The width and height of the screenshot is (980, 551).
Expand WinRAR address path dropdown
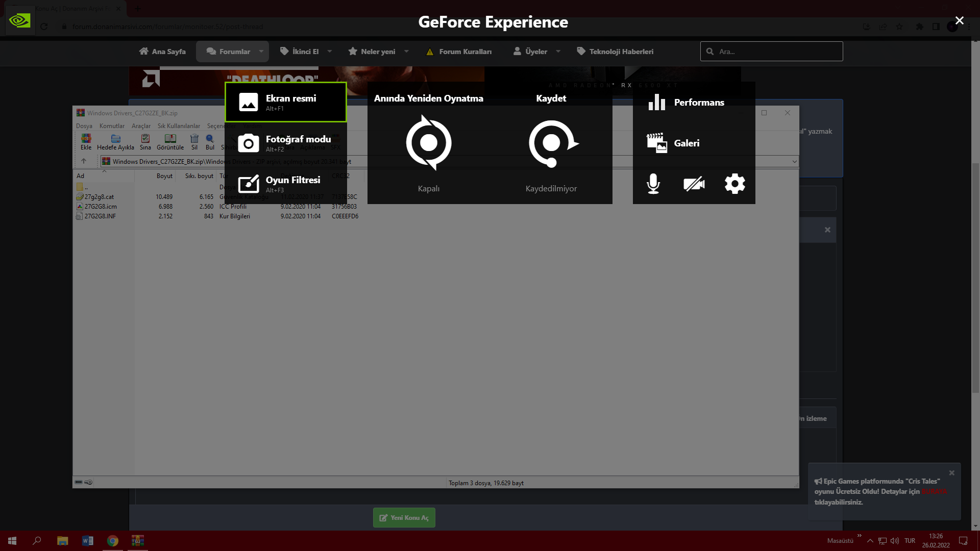pos(794,162)
